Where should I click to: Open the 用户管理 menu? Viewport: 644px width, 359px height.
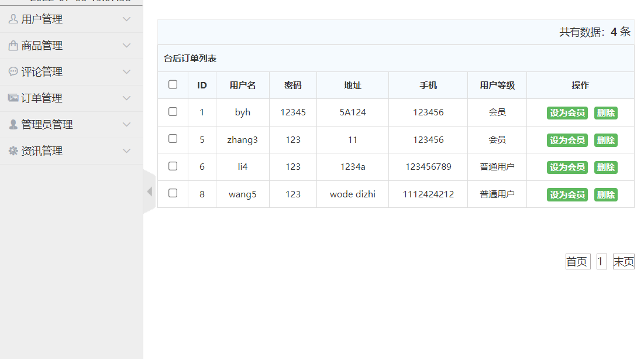click(71, 19)
